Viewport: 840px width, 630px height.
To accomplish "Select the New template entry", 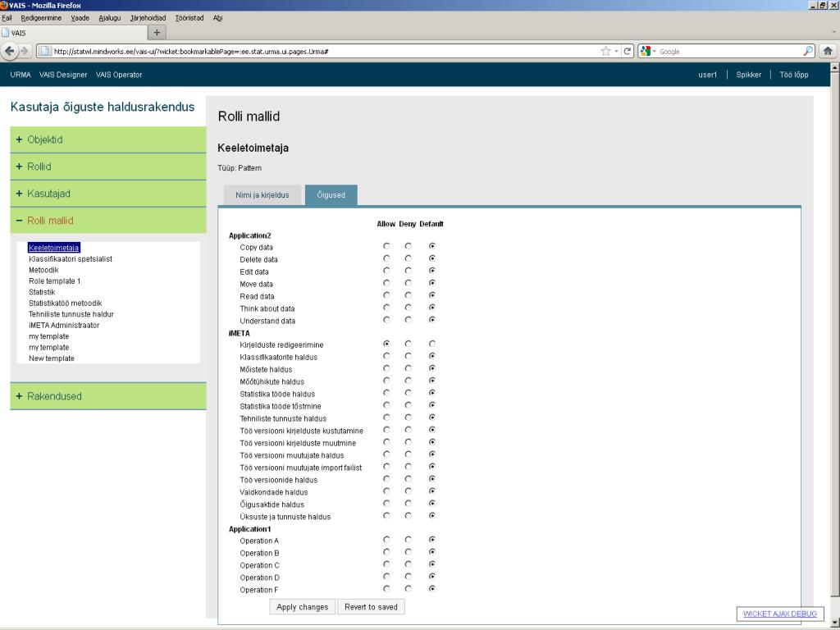I will pyautogui.click(x=52, y=358).
